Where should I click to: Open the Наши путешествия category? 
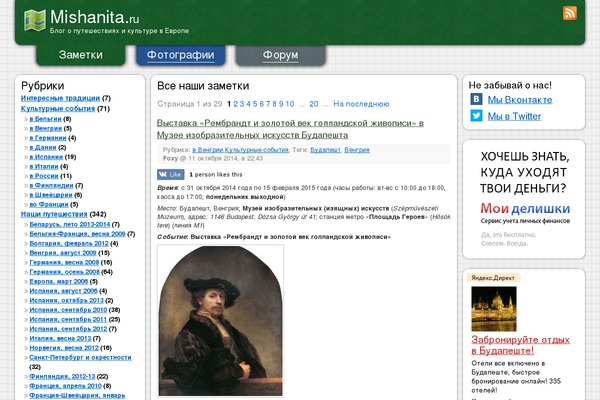tap(54, 214)
